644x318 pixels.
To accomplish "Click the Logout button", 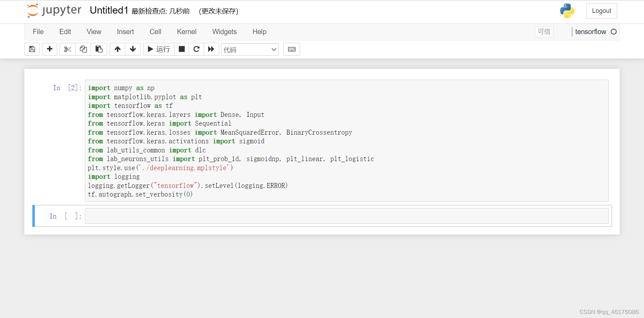I will point(602,11).
